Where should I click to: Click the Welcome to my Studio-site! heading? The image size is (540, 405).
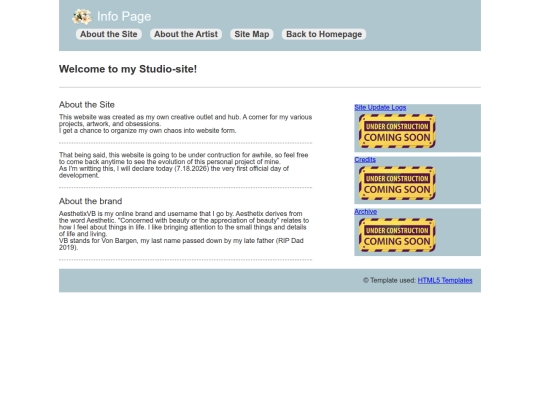point(128,69)
